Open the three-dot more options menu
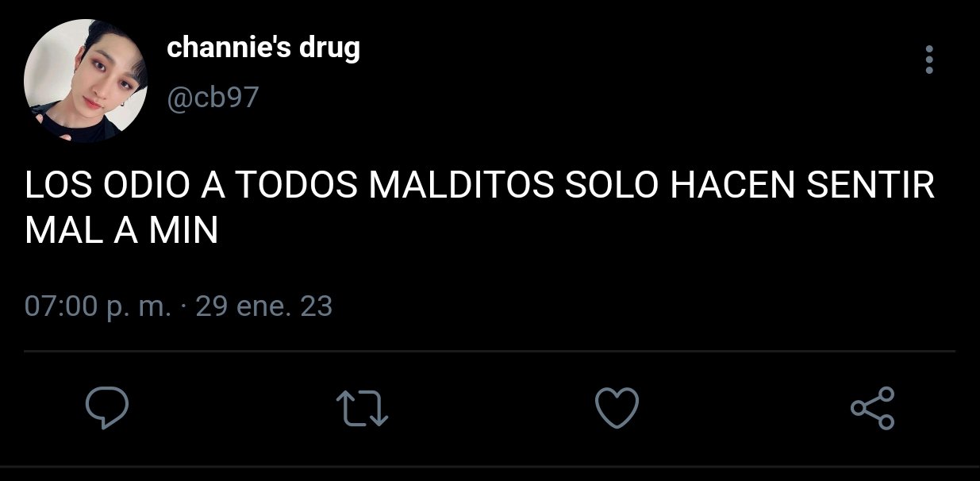Viewport: 980px width, 481px height. [929, 60]
